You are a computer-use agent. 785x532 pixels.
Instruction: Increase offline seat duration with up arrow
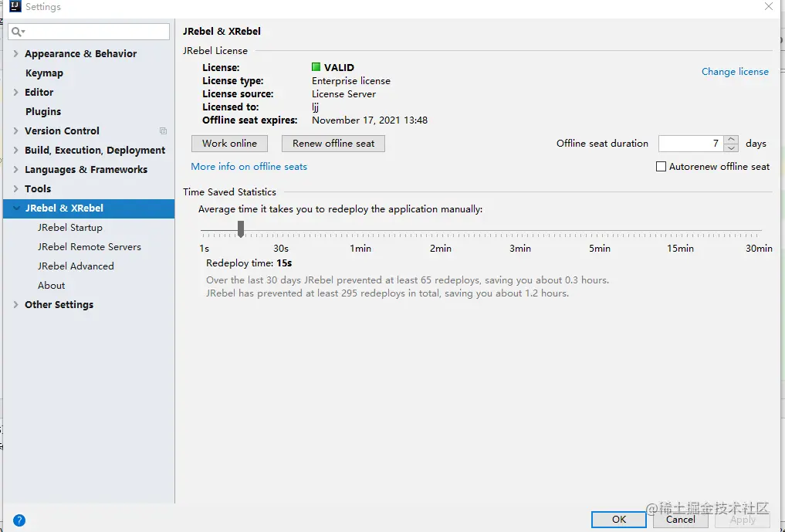tap(732, 139)
